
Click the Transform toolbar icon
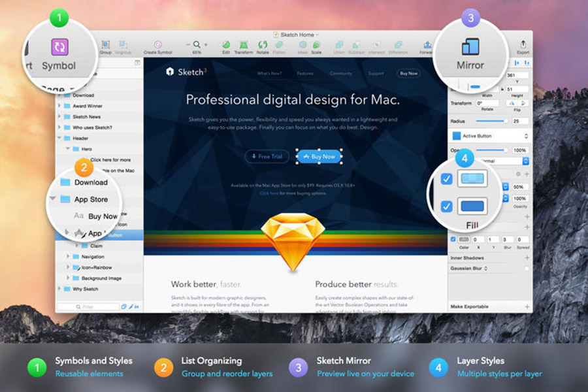(x=244, y=44)
